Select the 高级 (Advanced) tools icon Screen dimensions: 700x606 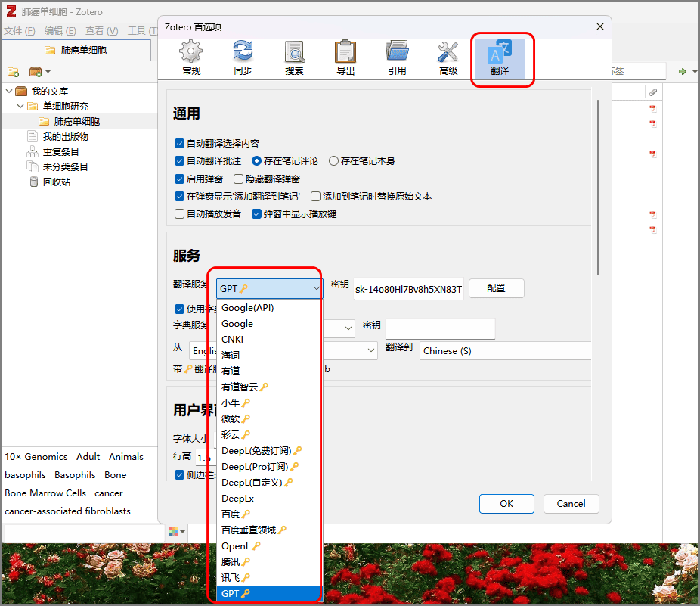coord(450,57)
